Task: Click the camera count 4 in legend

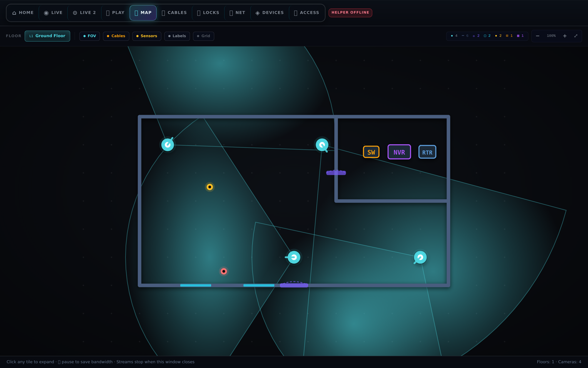Action: 454,36
